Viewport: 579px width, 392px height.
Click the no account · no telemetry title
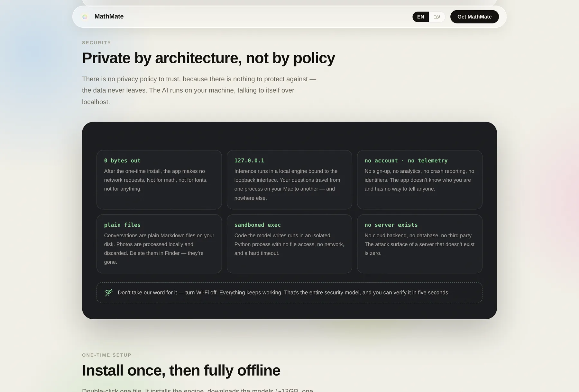click(x=406, y=160)
